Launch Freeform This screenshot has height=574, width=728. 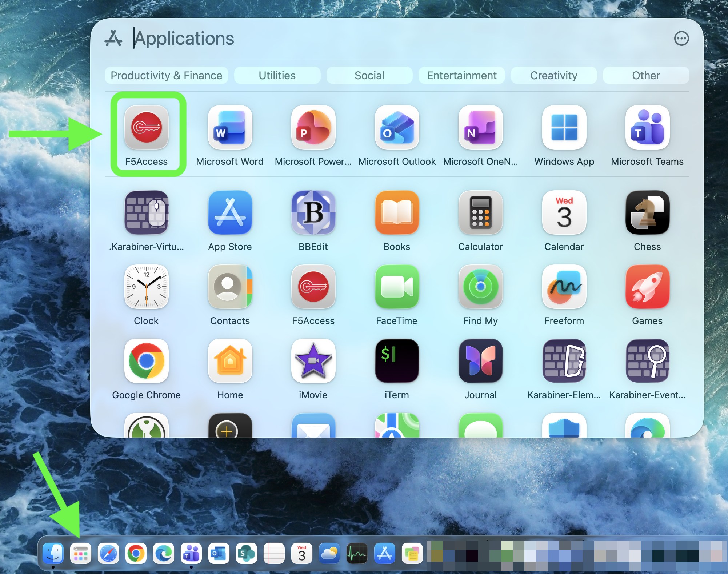pyautogui.click(x=564, y=287)
